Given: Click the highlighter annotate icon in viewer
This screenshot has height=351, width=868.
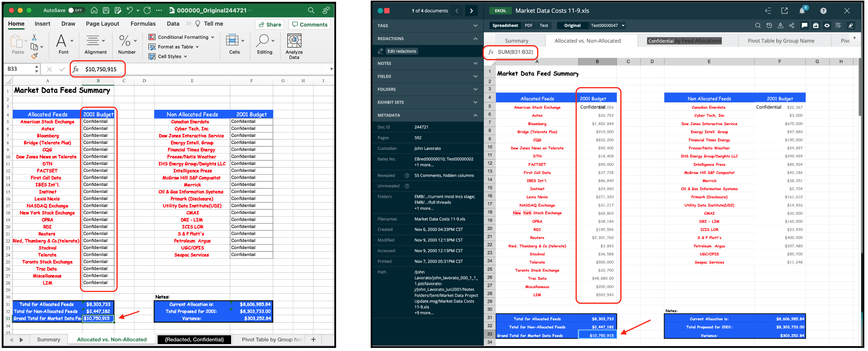Looking at the screenshot, I should click(851, 25).
